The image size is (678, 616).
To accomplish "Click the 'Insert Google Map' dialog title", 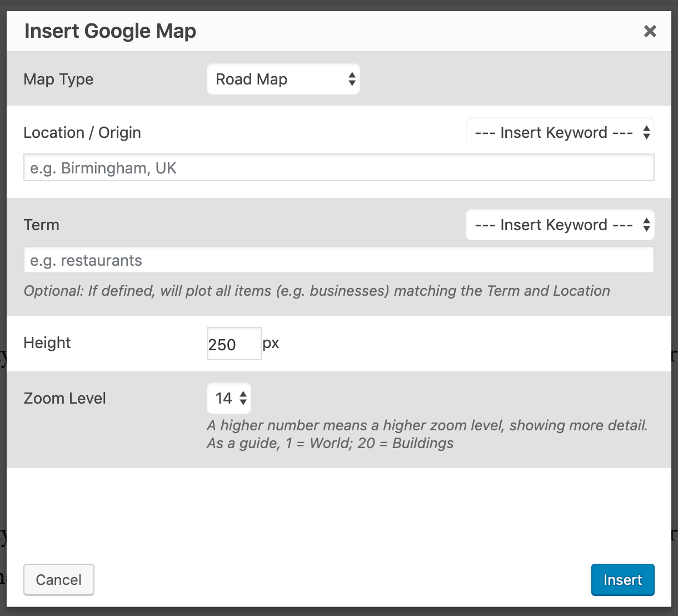I will coord(111,31).
